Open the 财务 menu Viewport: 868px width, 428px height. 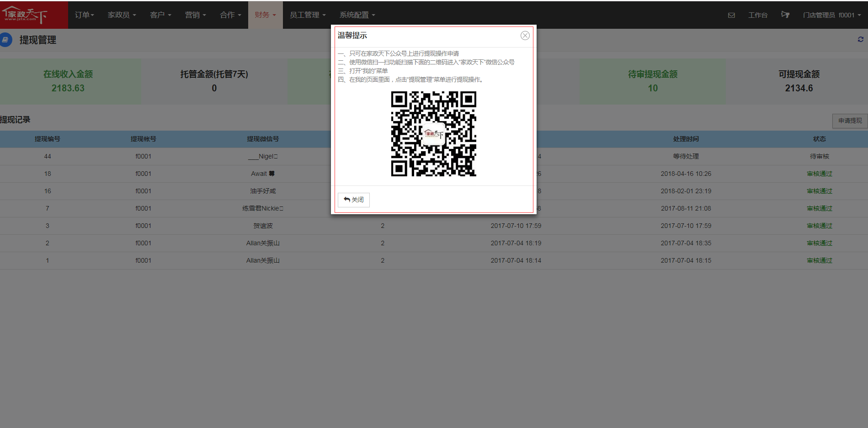click(266, 15)
